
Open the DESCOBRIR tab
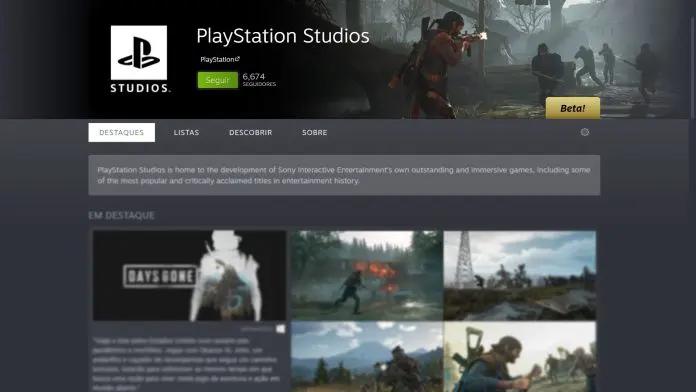250,132
